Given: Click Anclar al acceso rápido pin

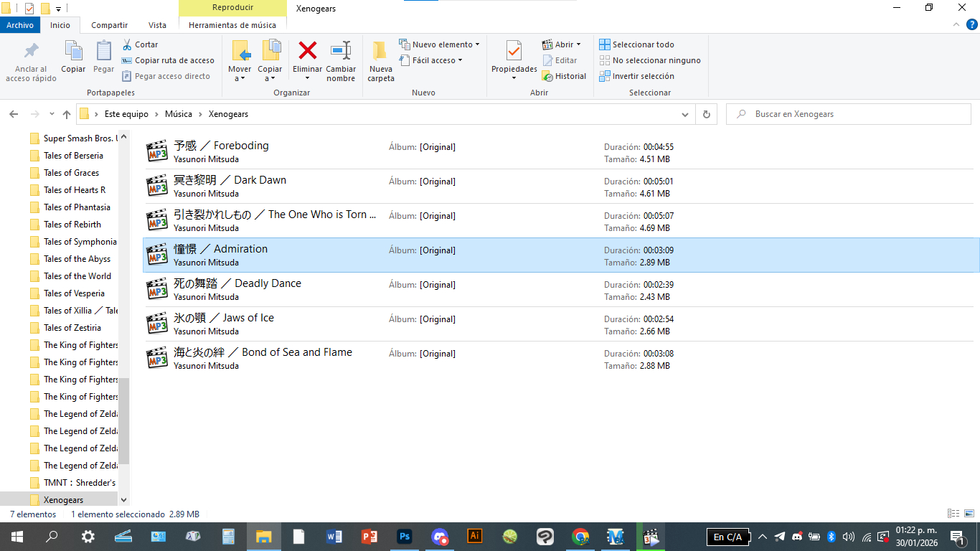Looking at the screenshot, I should point(31,61).
